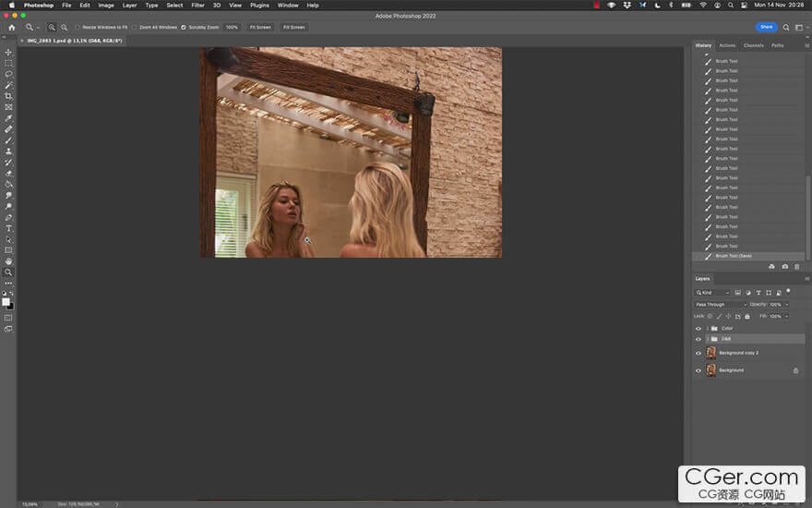Select the Hand tool
Viewport: 812px width, 508px height.
pos(8,261)
